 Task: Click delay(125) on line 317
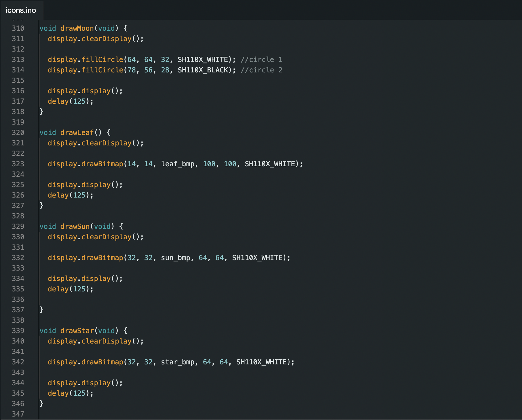pyautogui.click(x=71, y=101)
